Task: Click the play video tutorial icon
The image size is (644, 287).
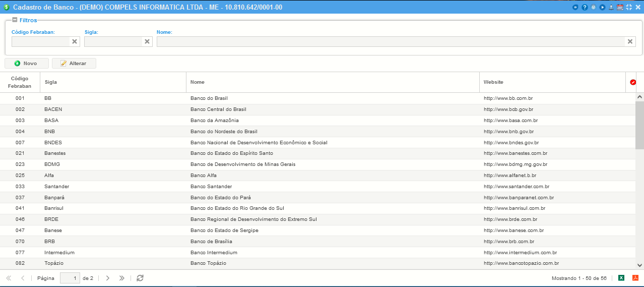Action: click(x=602, y=7)
